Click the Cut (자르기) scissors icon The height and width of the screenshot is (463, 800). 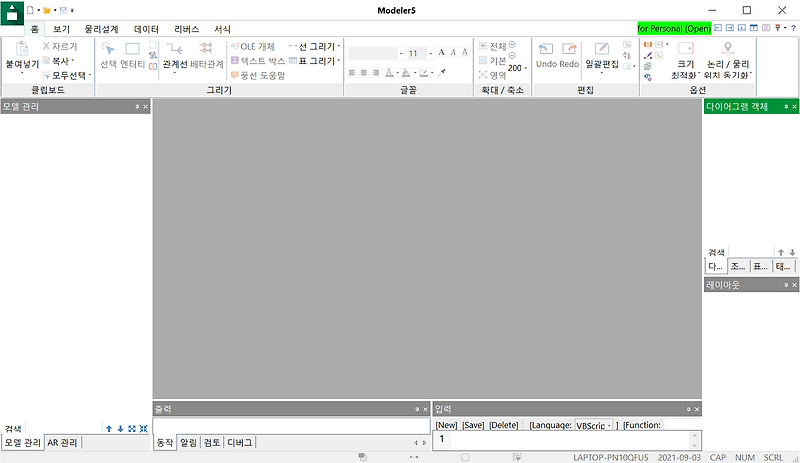[46, 46]
